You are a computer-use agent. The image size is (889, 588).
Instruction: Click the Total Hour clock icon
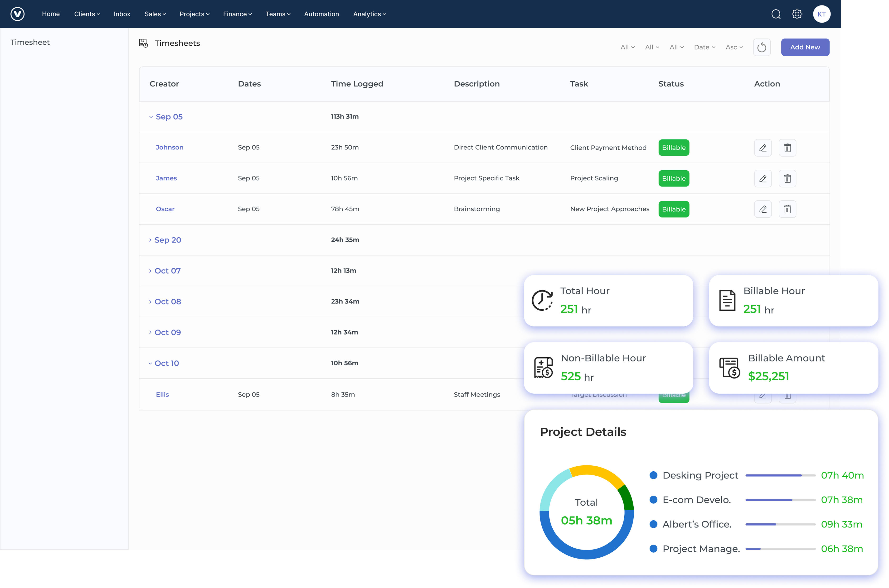pyautogui.click(x=542, y=300)
